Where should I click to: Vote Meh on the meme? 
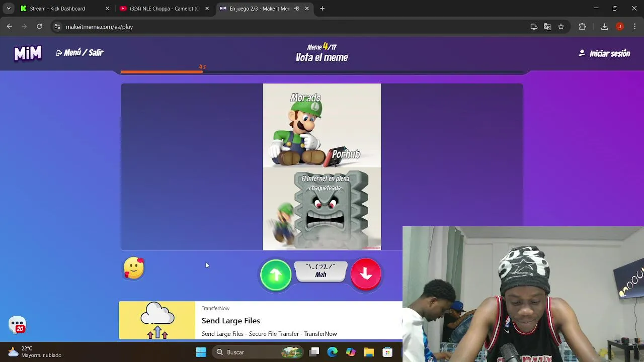[320, 271]
